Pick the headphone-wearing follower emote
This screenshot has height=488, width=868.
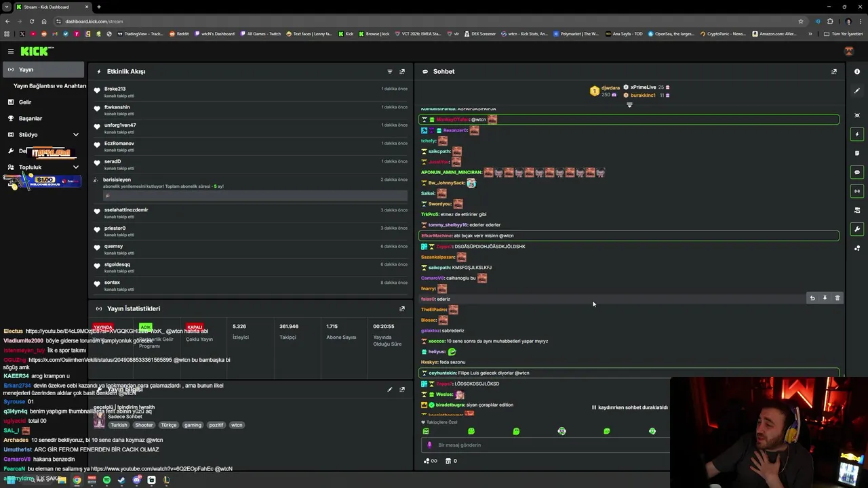(x=561, y=431)
